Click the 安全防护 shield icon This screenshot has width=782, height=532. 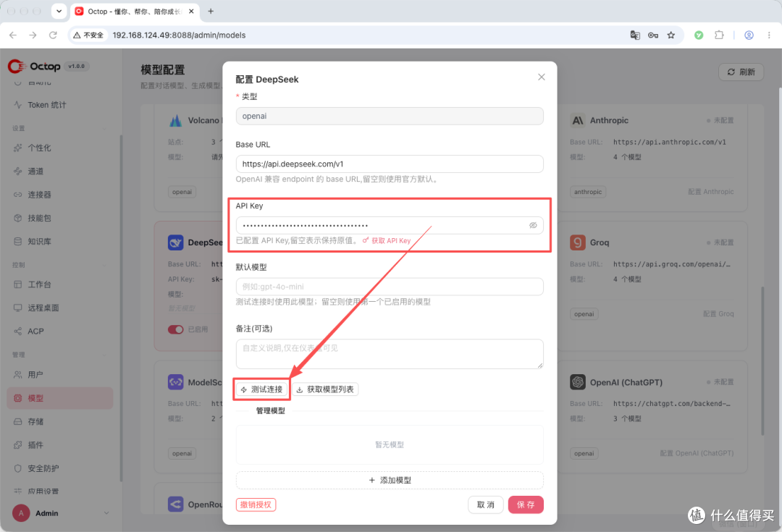pyautogui.click(x=18, y=468)
